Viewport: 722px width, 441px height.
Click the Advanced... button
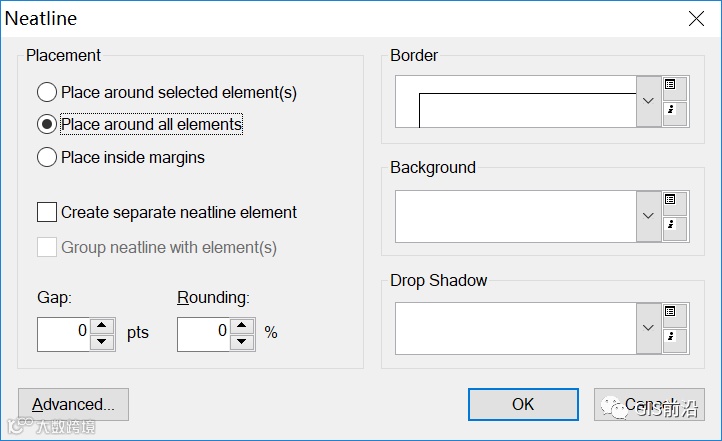[73, 405]
